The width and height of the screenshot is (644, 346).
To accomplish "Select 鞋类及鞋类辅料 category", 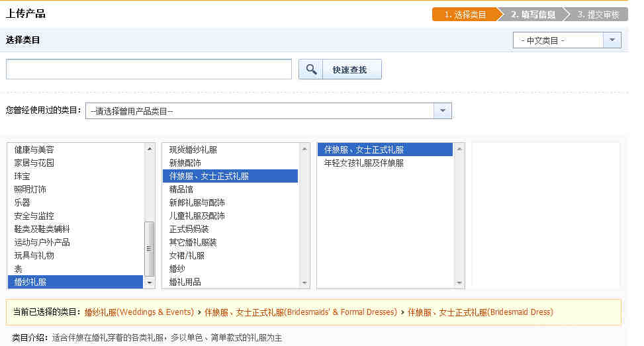I will pos(76,229).
